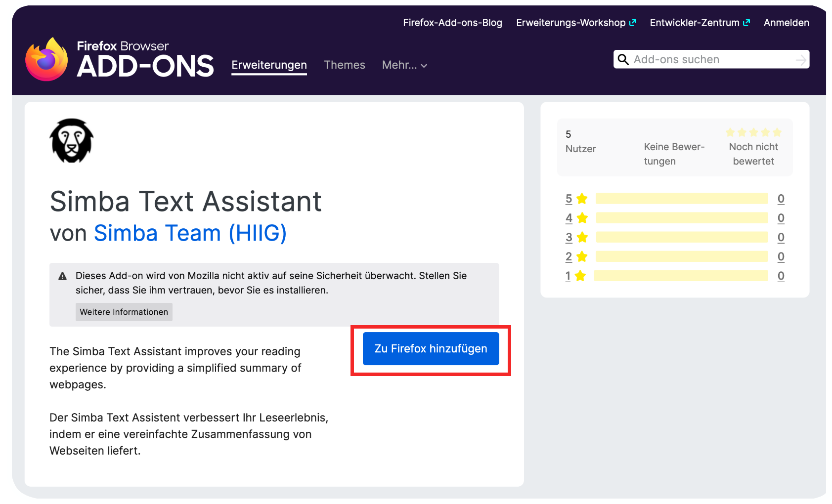Click the star icon in the 5 row
The height and width of the screenshot is (504, 832).
pos(582,199)
